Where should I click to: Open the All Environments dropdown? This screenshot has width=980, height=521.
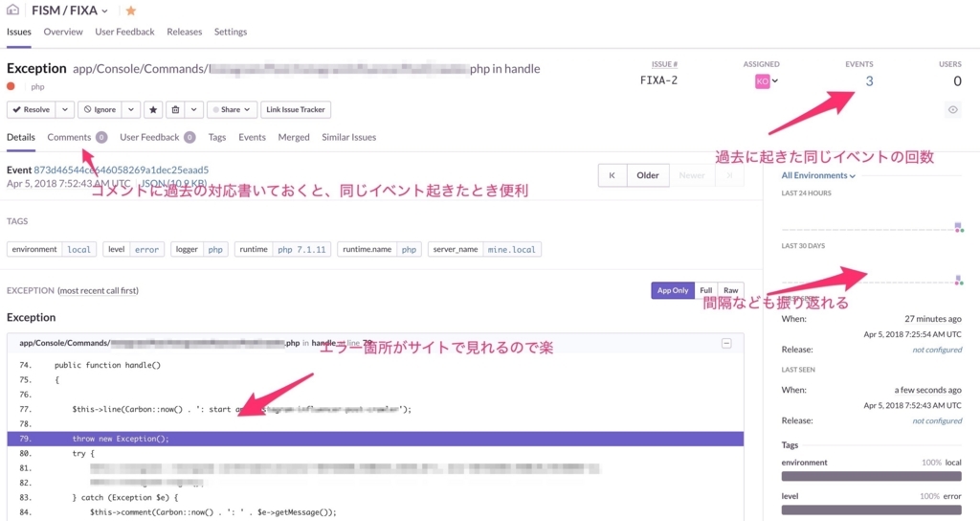coord(818,176)
